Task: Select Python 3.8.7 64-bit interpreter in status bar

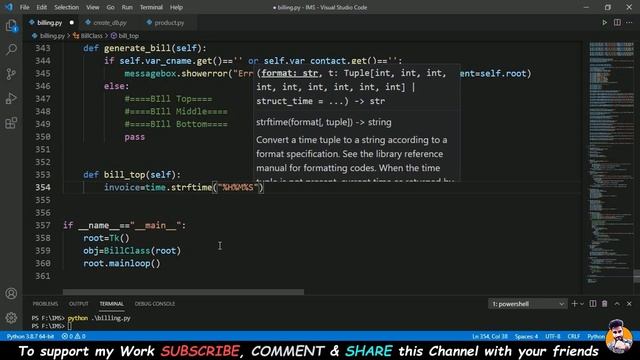Action: [30, 336]
